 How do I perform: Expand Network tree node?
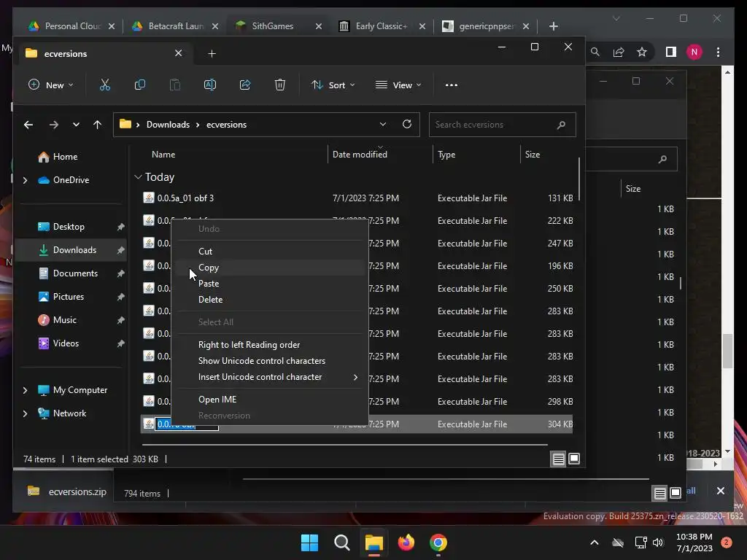[x=26, y=413]
